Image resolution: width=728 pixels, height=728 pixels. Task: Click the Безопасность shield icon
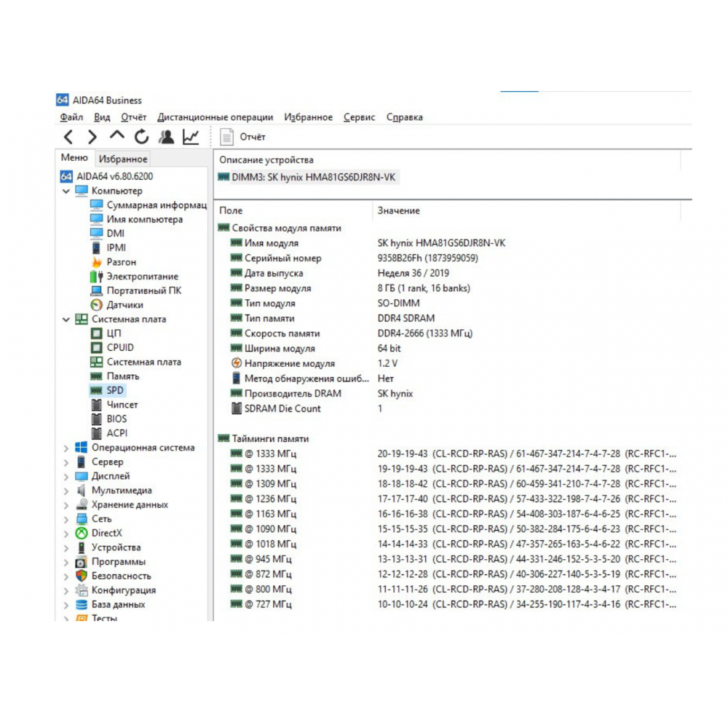point(82,576)
